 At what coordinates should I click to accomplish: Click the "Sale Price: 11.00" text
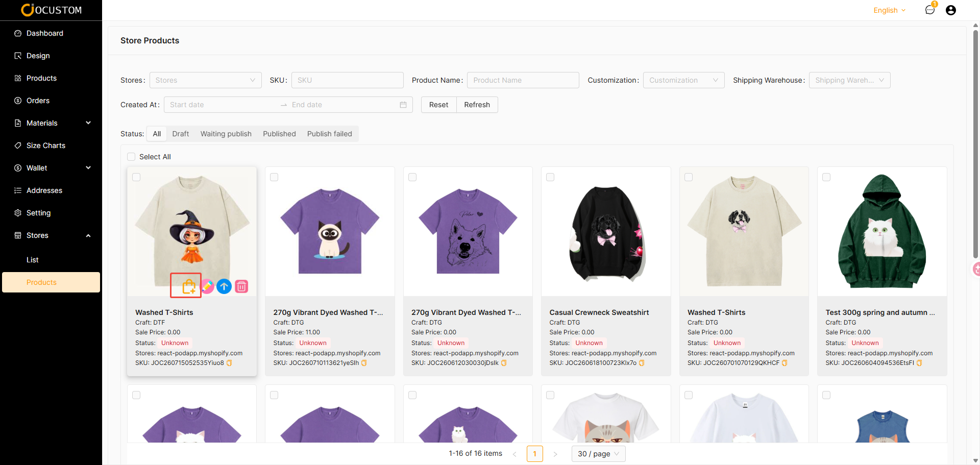297,332
